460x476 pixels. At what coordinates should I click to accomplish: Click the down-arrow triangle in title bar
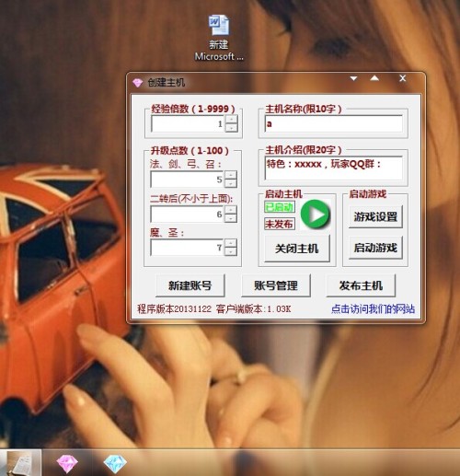tap(353, 78)
